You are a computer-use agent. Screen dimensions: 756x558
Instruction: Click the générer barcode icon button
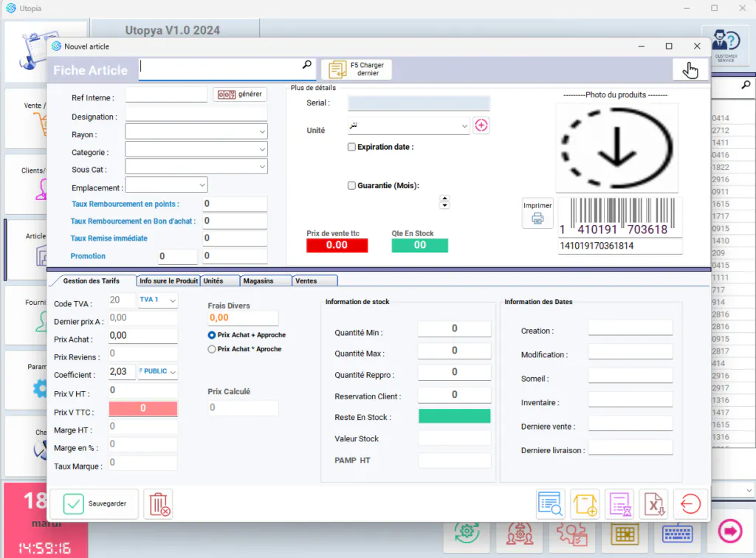click(240, 94)
